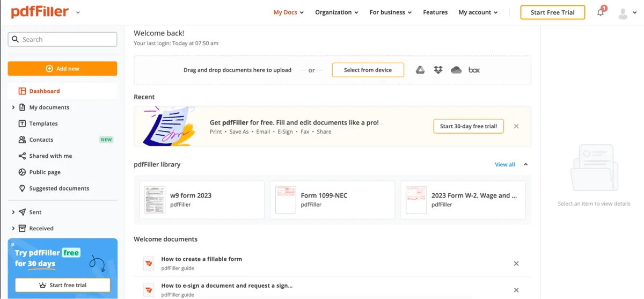The image size is (644, 299).
Task: Click View all library link
Action: [504, 164]
